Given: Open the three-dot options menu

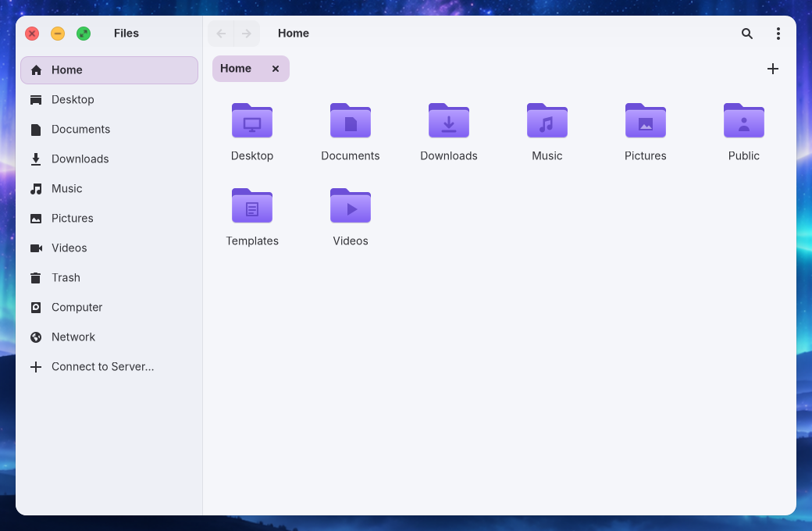Looking at the screenshot, I should tap(778, 34).
